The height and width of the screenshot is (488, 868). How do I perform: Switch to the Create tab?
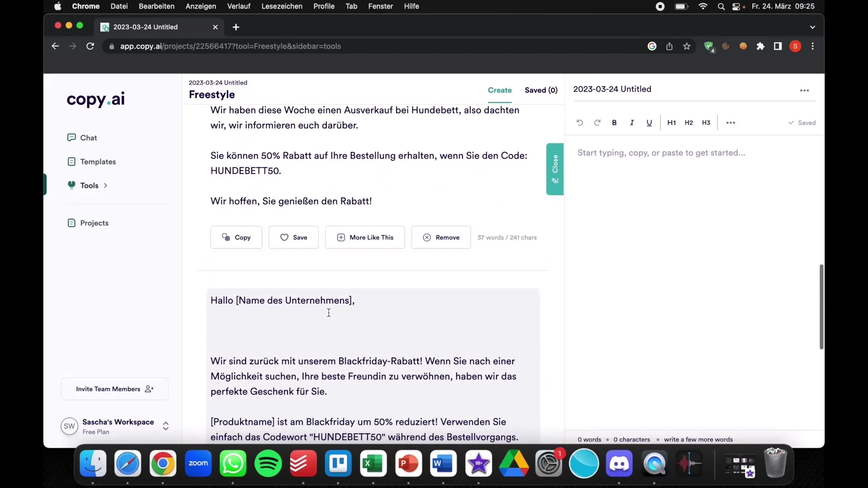[x=500, y=90]
